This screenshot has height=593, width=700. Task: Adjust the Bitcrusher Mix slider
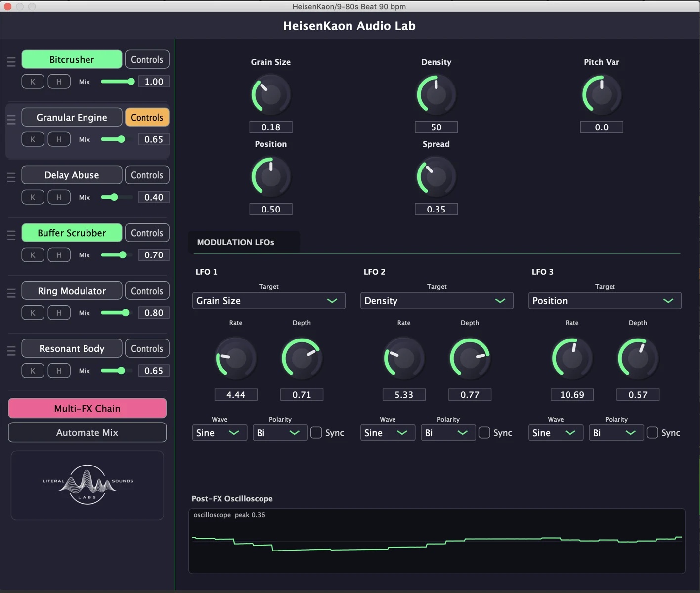point(118,82)
